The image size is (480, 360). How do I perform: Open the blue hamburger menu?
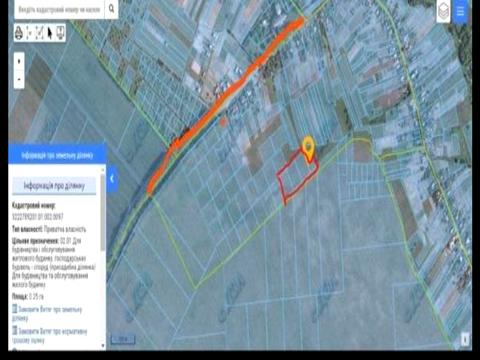[x=461, y=11]
